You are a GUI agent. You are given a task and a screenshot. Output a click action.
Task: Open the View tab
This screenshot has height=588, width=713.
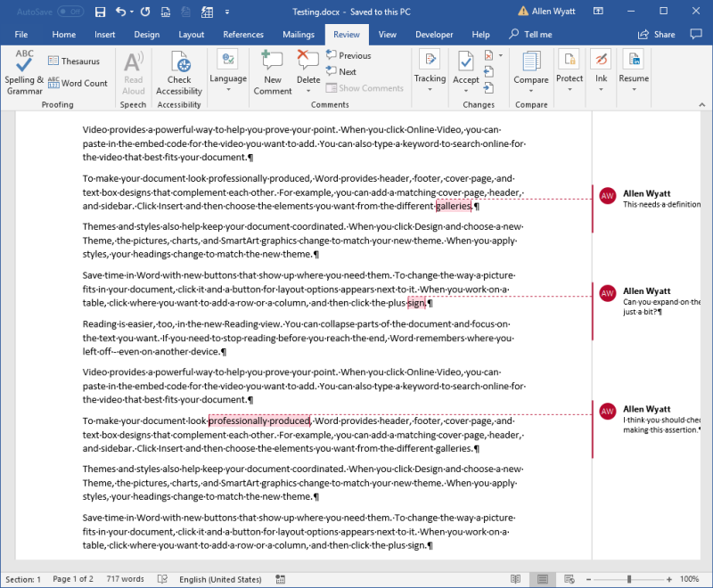click(388, 34)
